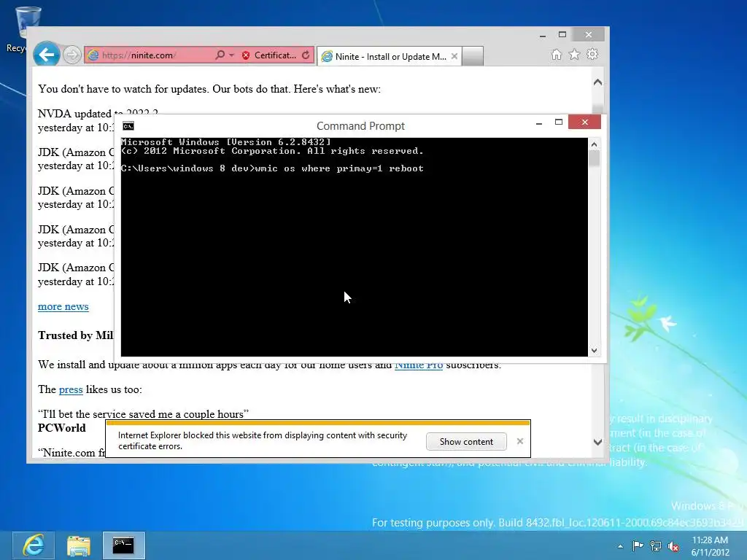747x560 pixels.
Task: Select the Ninite - Install or Update tab
Action: click(388, 57)
